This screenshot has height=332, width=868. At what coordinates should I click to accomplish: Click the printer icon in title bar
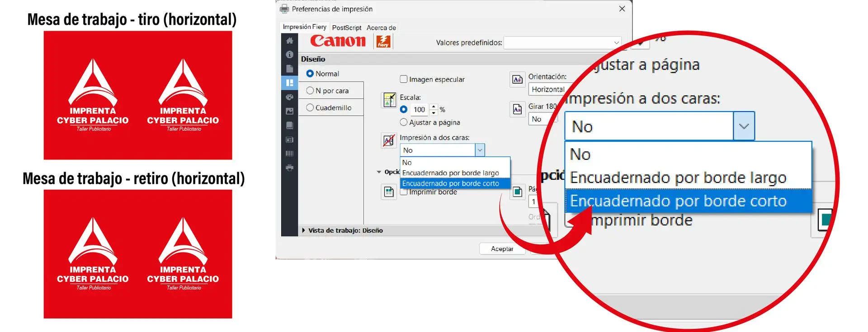284,9
